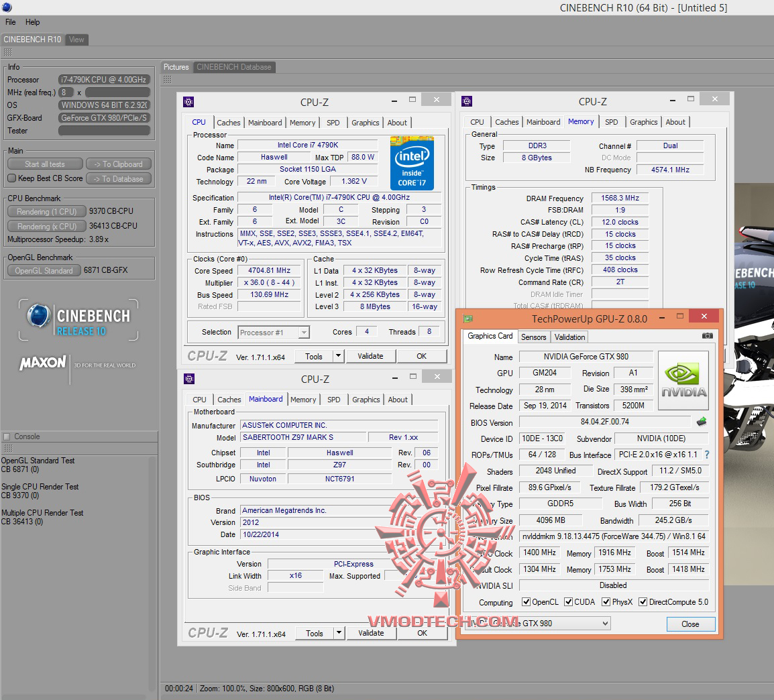774x700 pixels.
Task: Click OK in the Mainboard CPU-Z window
Action: point(422,633)
